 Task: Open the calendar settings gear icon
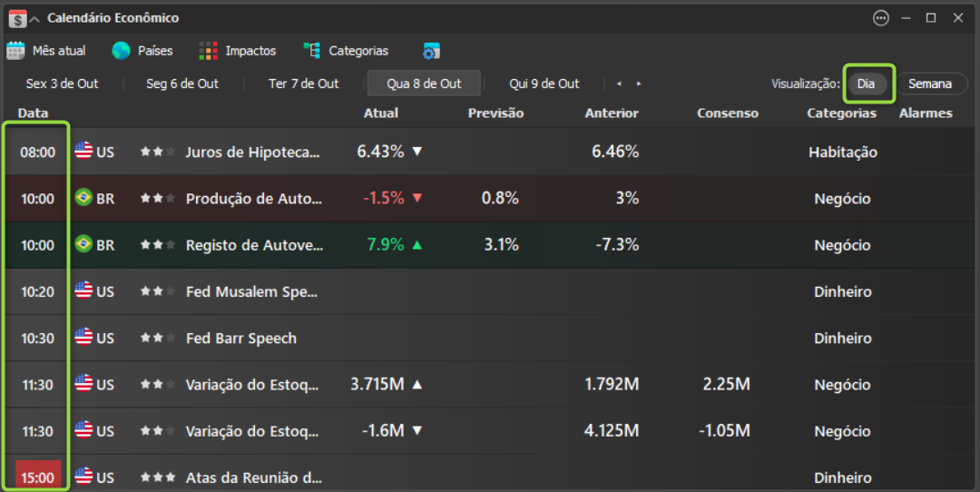tap(431, 51)
